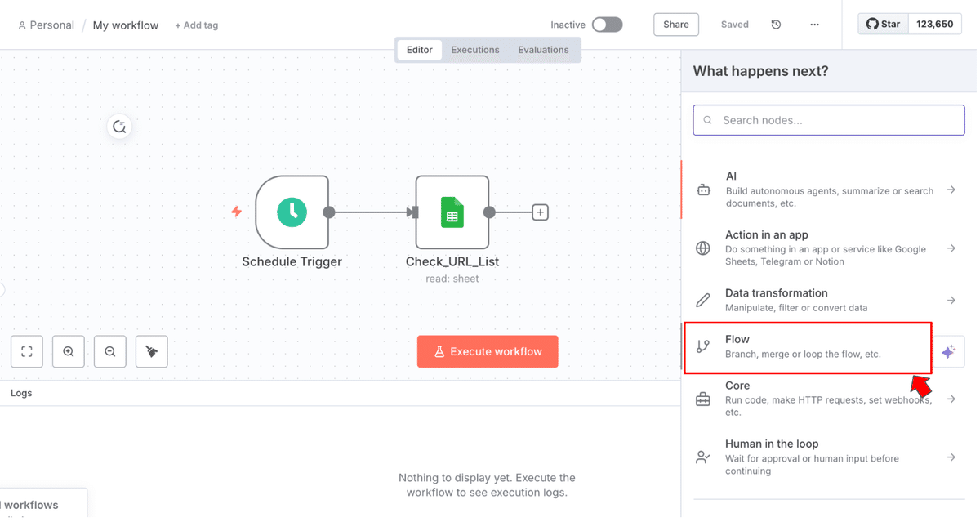Click the plus connector after Check_URL_List
Viewport: 980px width, 522px height.
[x=540, y=212]
